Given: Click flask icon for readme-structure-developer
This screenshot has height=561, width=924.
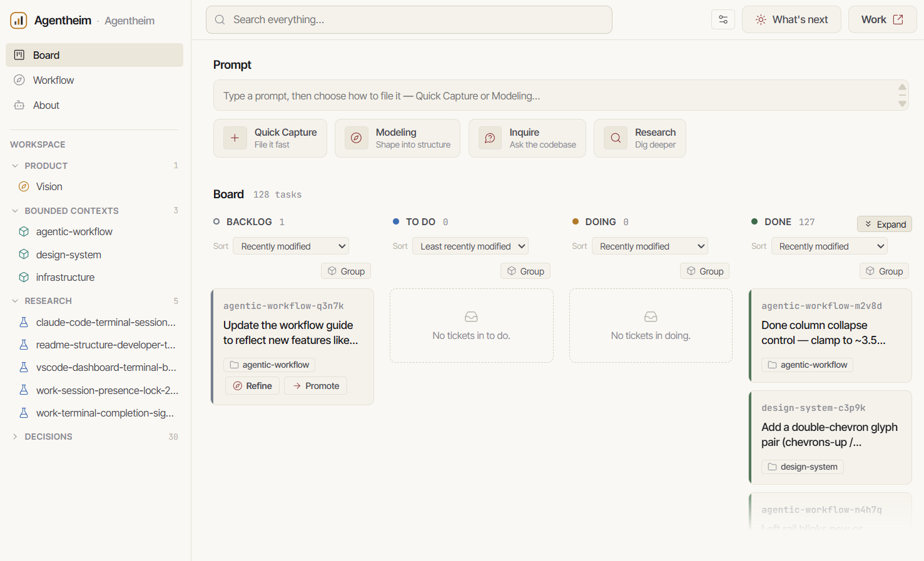Looking at the screenshot, I should coord(24,345).
